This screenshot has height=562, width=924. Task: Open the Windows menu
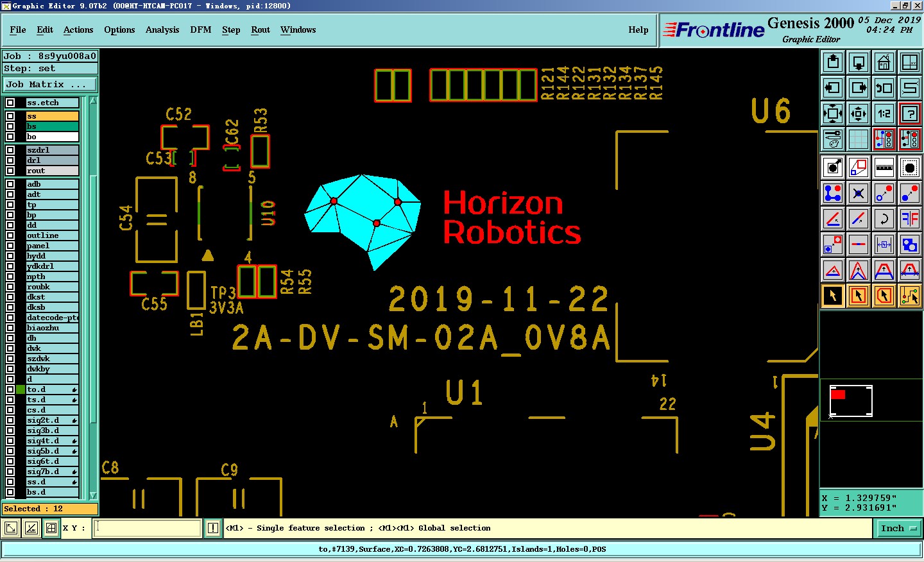(298, 30)
